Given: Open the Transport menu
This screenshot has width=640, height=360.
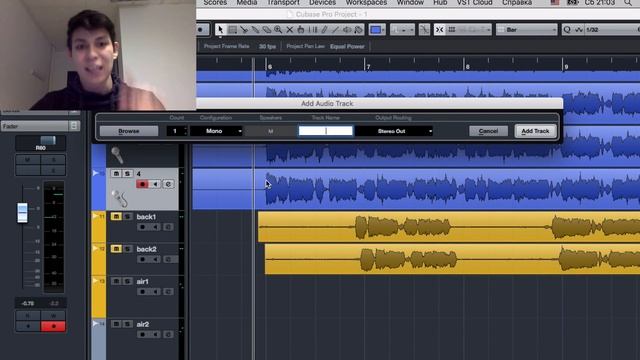Looking at the screenshot, I should (283, 3).
